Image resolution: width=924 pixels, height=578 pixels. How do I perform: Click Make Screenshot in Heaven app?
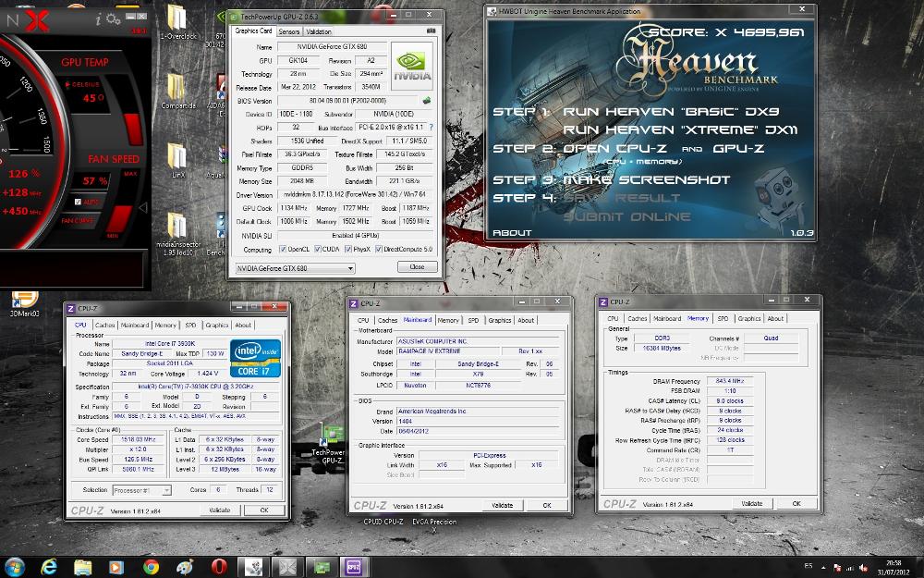(647, 180)
